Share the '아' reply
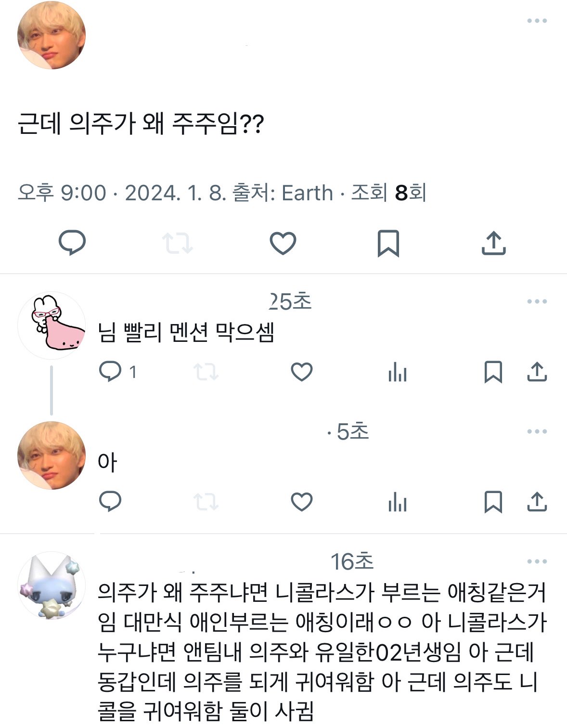Screen dimensions: 567x728 [537, 502]
